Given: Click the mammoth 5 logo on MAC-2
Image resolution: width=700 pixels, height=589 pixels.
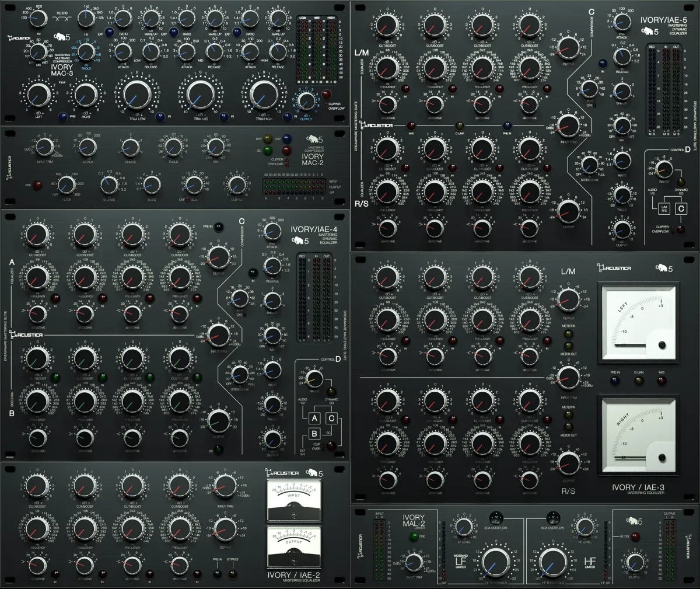Looking at the screenshot, I should click(316, 140).
